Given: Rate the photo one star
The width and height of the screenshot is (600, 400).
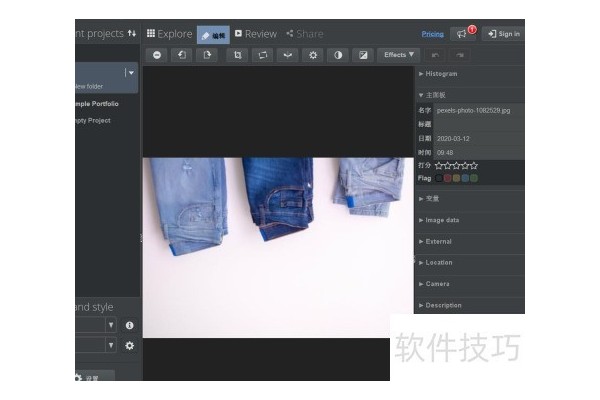Looking at the screenshot, I should 439,166.
